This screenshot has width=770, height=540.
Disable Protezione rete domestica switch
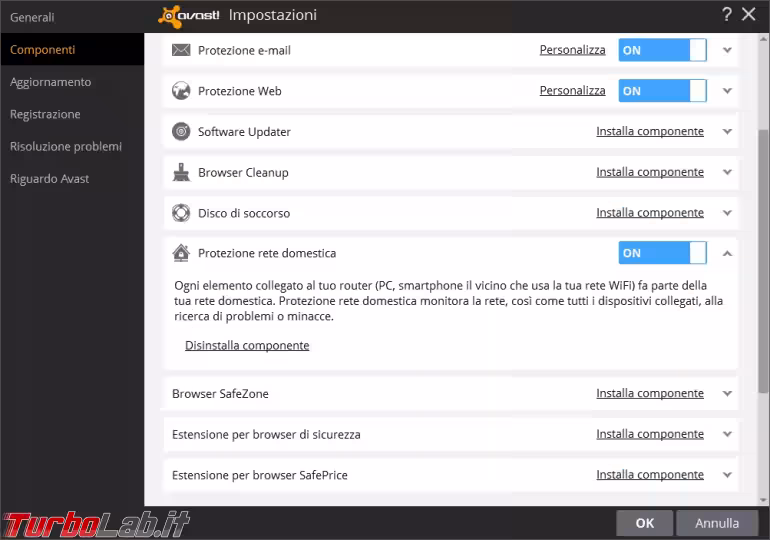point(662,253)
